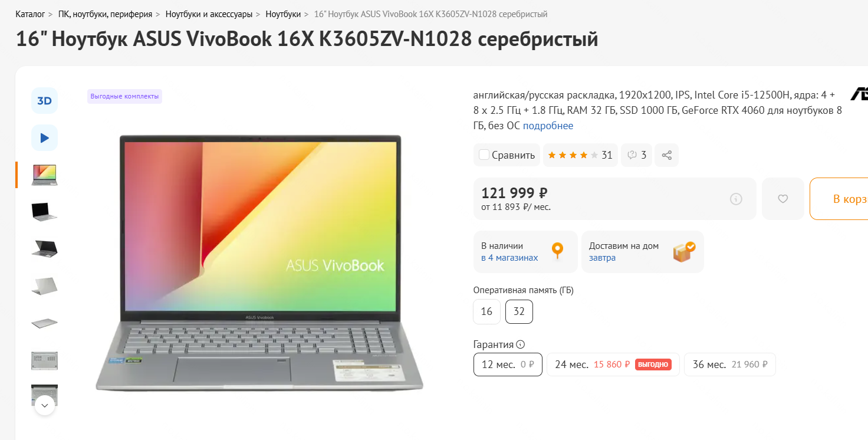The image size is (868, 440).
Task: Expand full specs via подробнее link
Action: (548, 126)
